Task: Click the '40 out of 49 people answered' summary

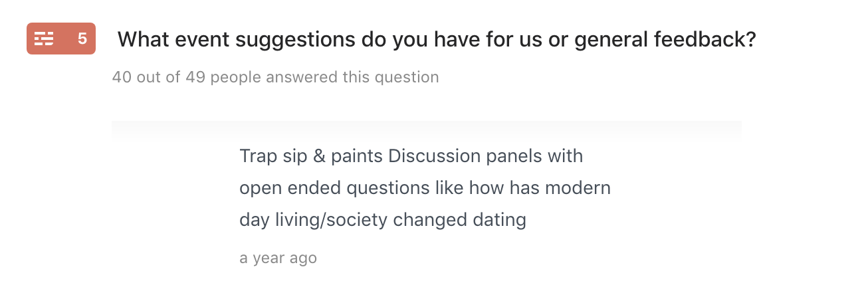Action: click(x=275, y=77)
